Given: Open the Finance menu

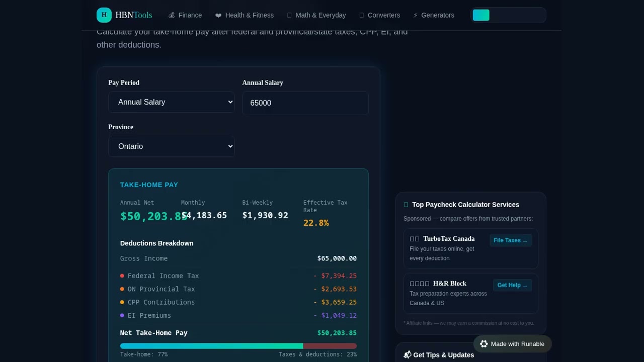Looking at the screenshot, I should pos(185,15).
